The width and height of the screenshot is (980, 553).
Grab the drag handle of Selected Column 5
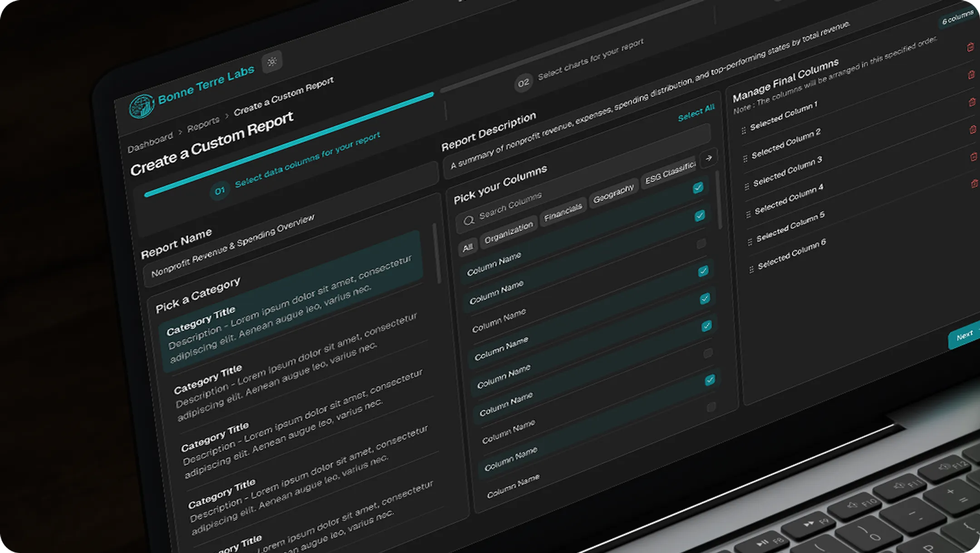tap(750, 241)
